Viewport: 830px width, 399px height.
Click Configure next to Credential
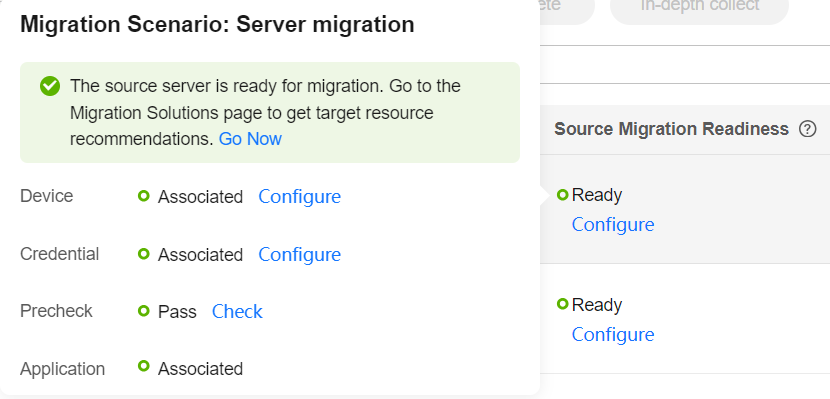(x=300, y=255)
